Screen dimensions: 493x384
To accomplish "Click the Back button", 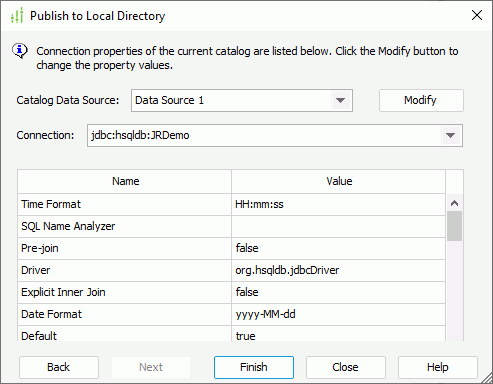I will point(59,367).
